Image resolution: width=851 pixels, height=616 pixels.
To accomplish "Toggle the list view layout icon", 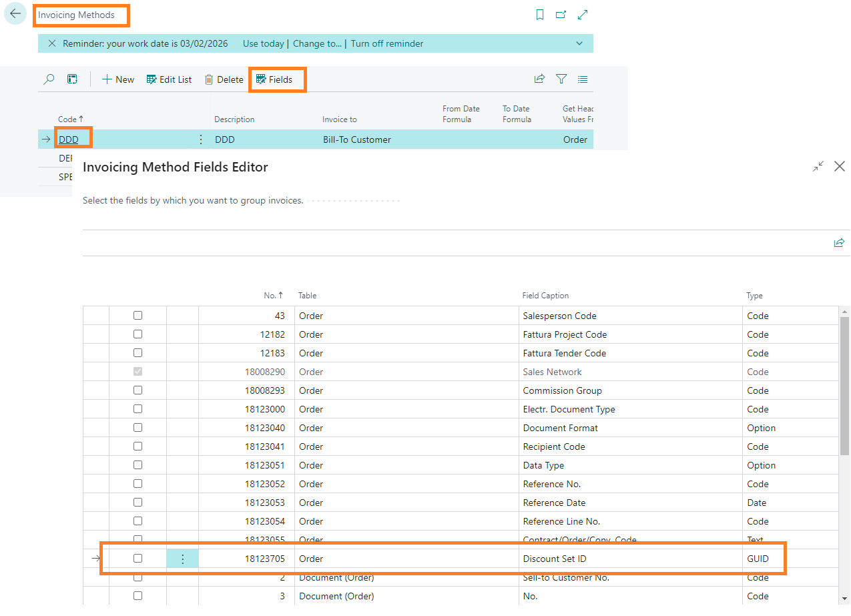I will [583, 79].
